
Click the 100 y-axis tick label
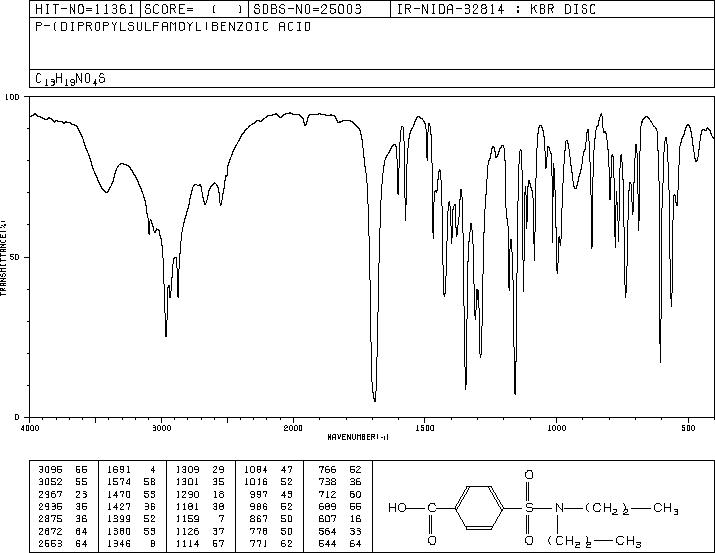(12, 97)
